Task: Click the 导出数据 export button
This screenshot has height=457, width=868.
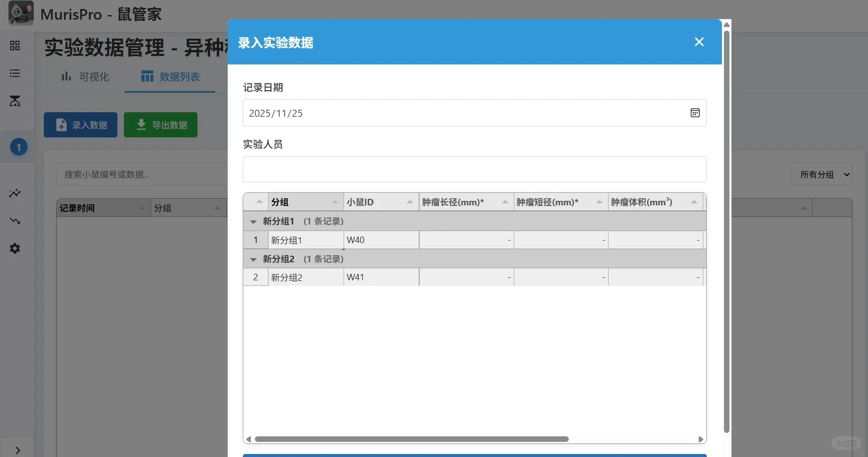Action: tap(160, 124)
